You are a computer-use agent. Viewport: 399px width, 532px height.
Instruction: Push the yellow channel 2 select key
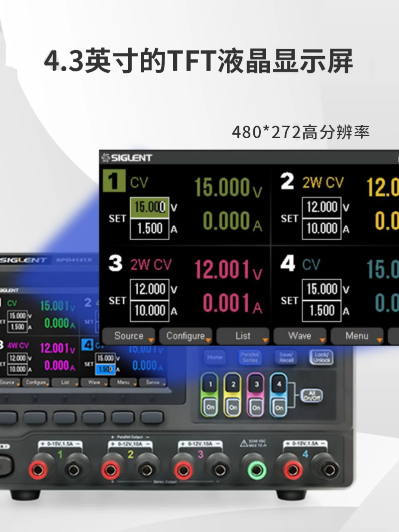[233, 385]
